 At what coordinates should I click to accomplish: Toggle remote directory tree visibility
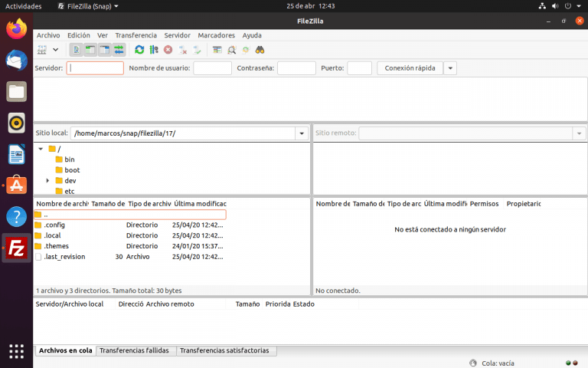tap(104, 50)
